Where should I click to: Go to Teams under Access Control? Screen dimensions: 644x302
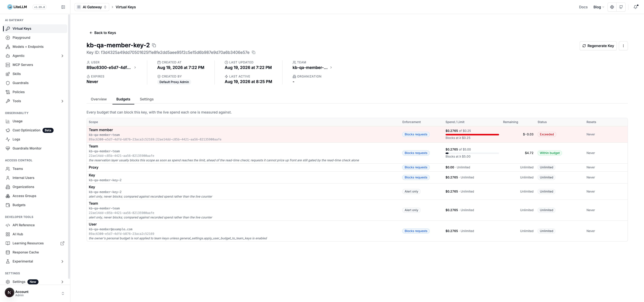pos(35,169)
